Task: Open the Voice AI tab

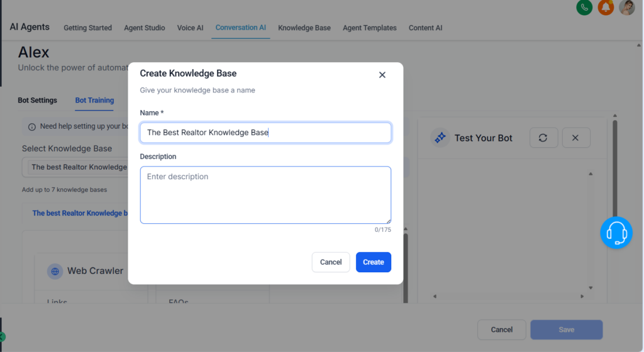Action: pyautogui.click(x=190, y=28)
